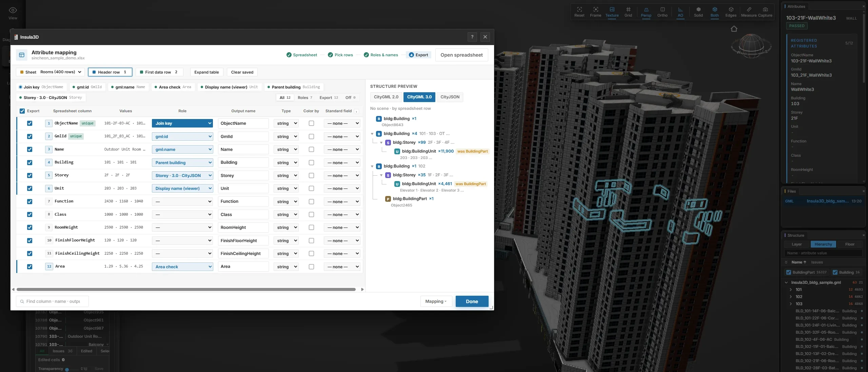The image size is (868, 372).
Task: Focus the Find column search field
Action: coord(53,301)
